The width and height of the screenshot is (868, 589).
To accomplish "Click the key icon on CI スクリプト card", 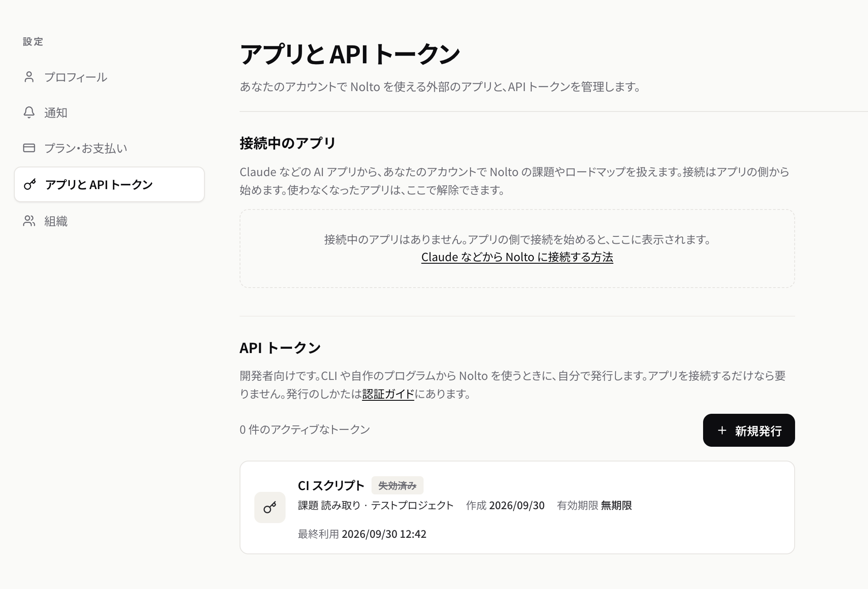I will click(270, 507).
